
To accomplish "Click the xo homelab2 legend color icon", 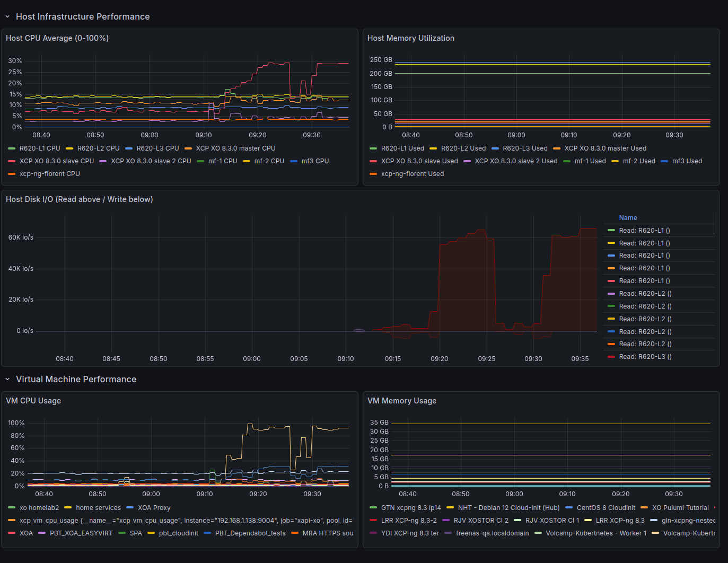I will click(x=12, y=508).
